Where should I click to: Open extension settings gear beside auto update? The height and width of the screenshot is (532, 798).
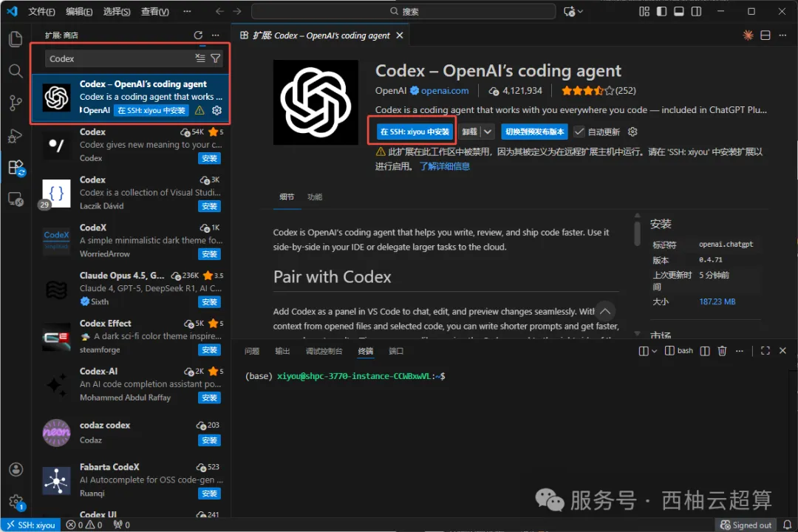(x=632, y=132)
